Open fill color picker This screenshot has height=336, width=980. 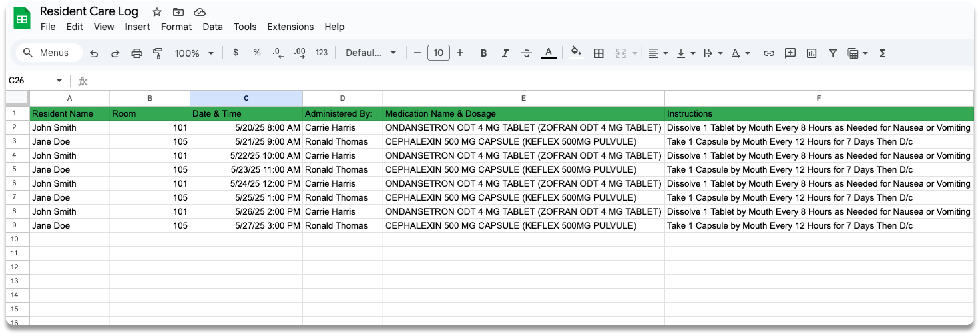pyautogui.click(x=576, y=52)
